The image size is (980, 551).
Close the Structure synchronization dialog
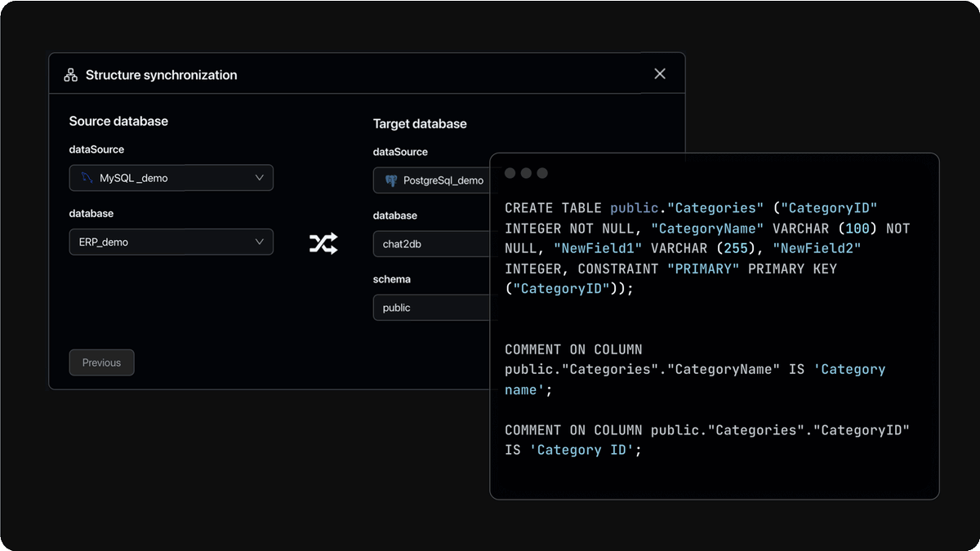660,73
